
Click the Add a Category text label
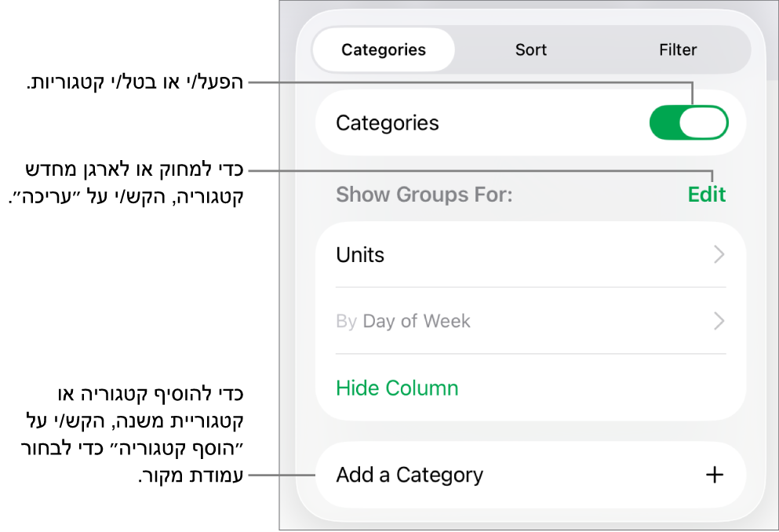click(x=410, y=475)
